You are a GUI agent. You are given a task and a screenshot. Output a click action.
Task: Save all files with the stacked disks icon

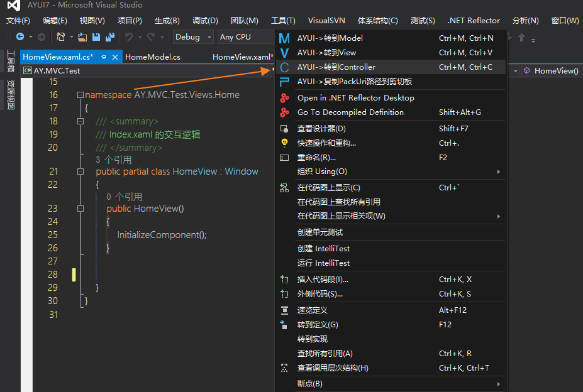coord(110,37)
